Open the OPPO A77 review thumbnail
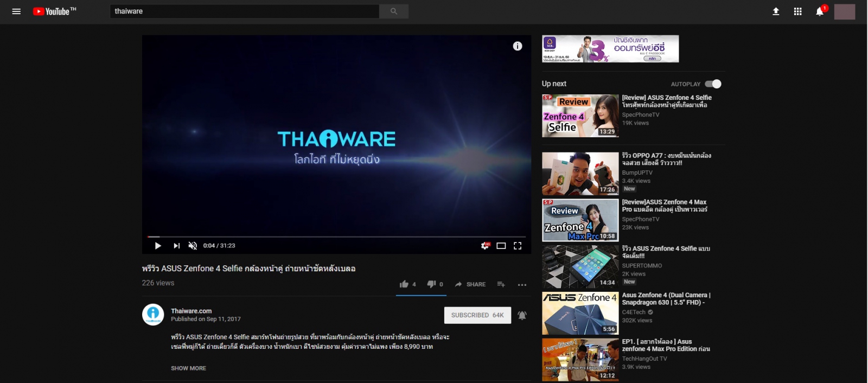Screen dimensions: 868x383 coord(580,174)
